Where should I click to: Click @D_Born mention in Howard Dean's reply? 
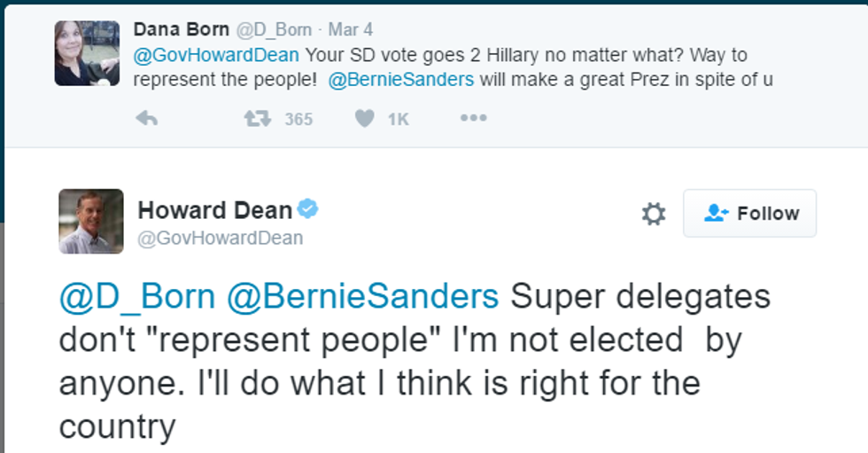pyautogui.click(x=137, y=296)
